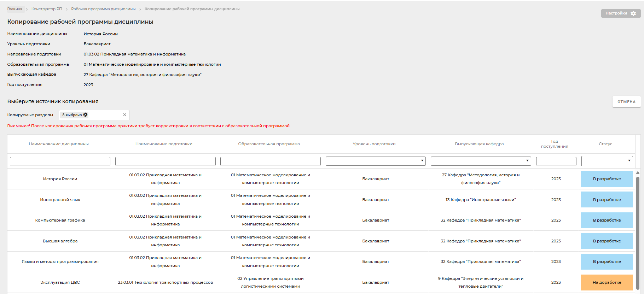Viewport: 644px width, 294px height.
Task: Click 'В разработке' status of Компьютерная графика
Action: pyautogui.click(x=607, y=220)
